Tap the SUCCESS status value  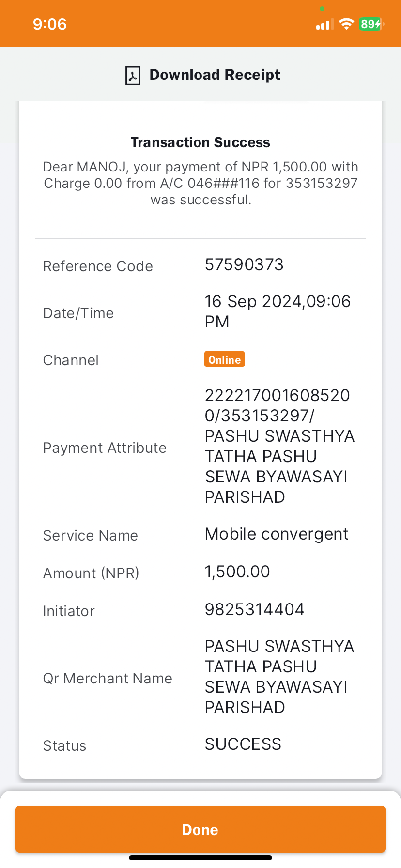point(243,744)
